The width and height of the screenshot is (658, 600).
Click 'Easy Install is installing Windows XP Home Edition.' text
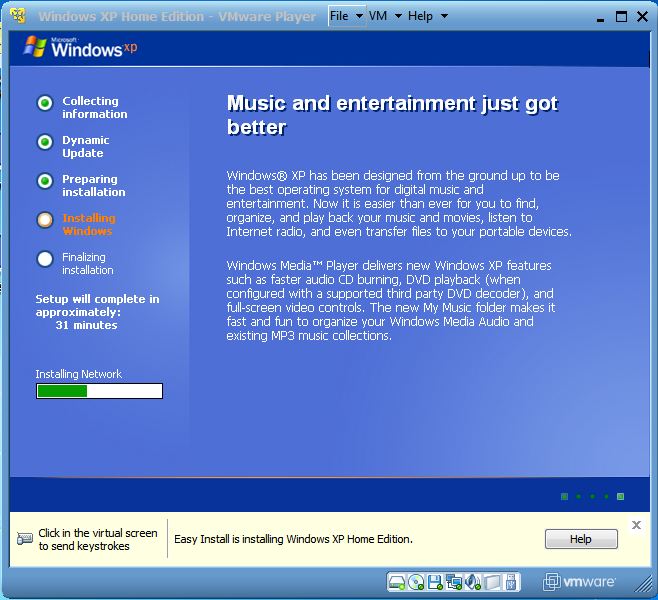point(293,539)
